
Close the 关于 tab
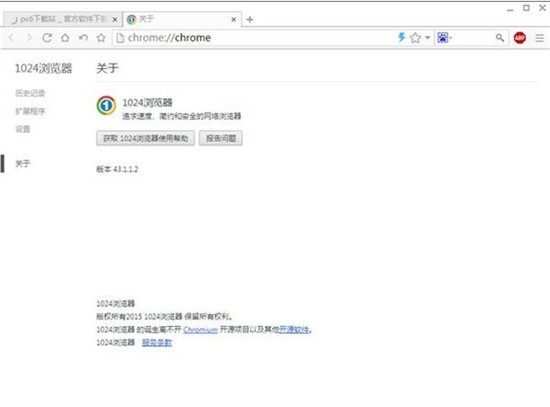pos(234,20)
